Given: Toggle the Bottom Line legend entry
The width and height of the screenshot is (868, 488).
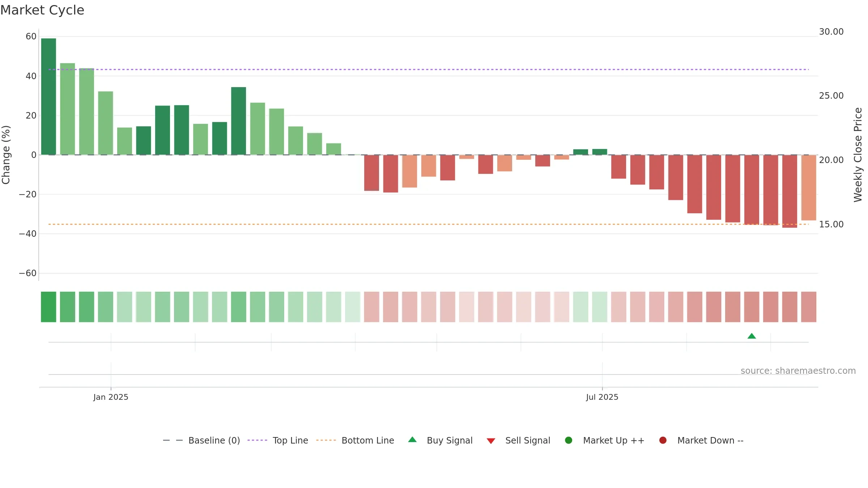Looking at the screenshot, I should 355,440.
